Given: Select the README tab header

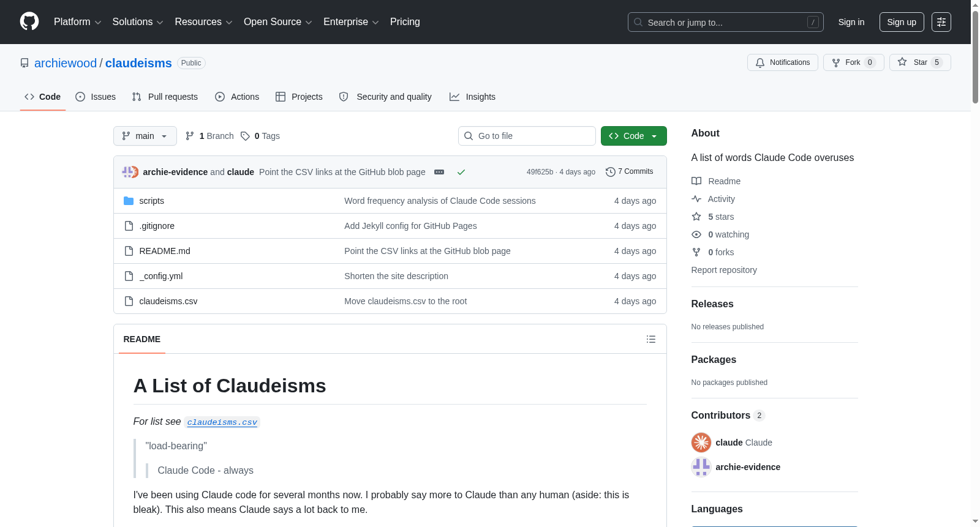Looking at the screenshot, I should tap(142, 339).
